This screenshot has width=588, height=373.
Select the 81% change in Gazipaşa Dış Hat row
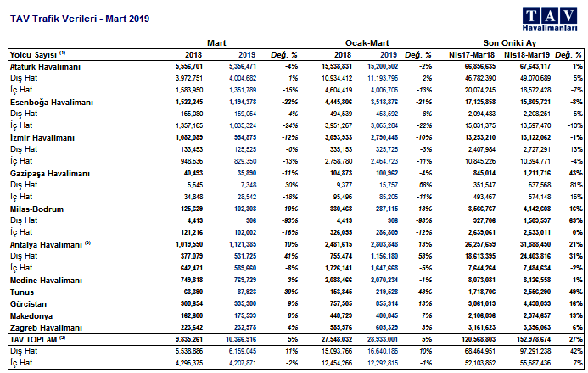tap(575, 185)
